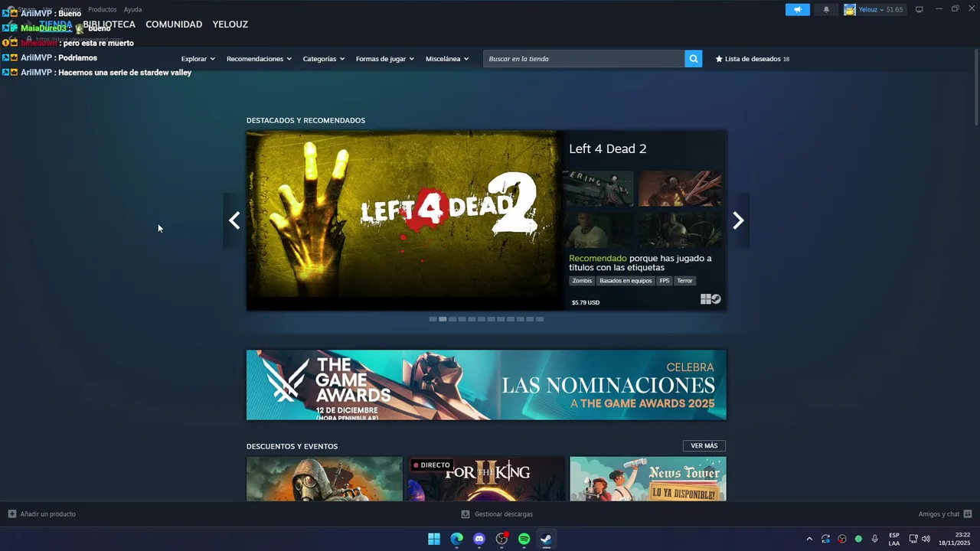Click the Yelouz profile avatar
Image resolution: width=980 pixels, height=551 pixels.
[x=849, y=9]
